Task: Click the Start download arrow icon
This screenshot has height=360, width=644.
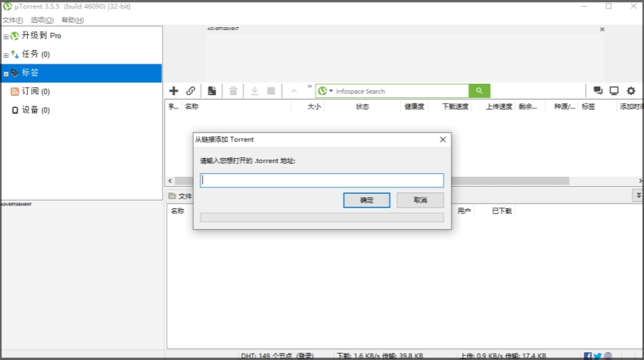Action: pos(255,91)
